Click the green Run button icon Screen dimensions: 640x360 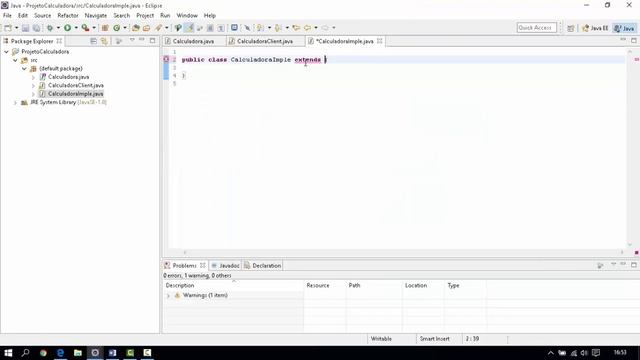[x=67, y=28]
